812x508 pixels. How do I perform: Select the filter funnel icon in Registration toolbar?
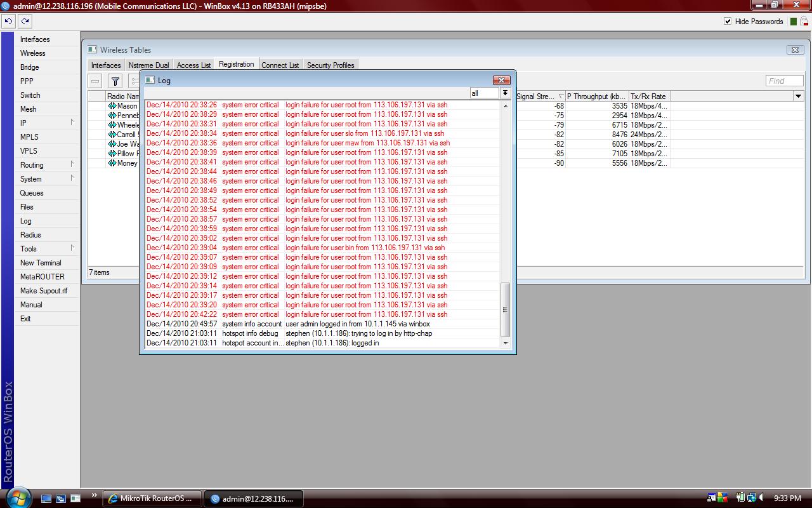[115, 81]
